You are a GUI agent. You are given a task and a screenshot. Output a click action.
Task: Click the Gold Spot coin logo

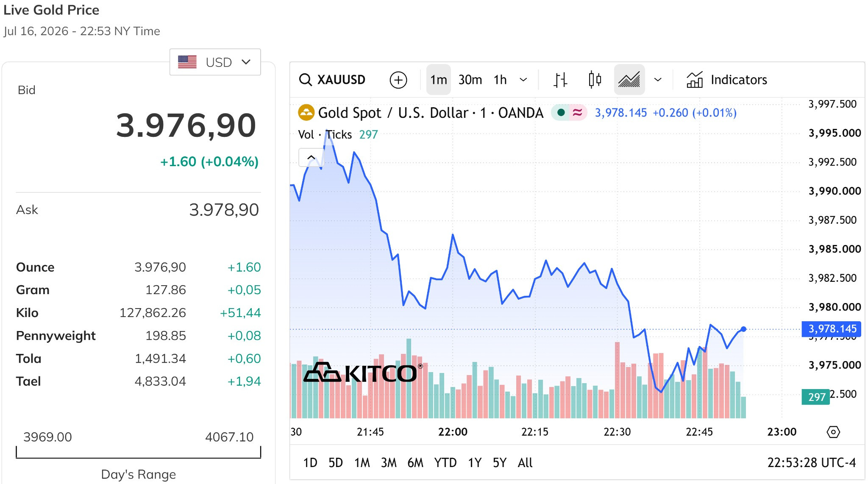coord(306,113)
